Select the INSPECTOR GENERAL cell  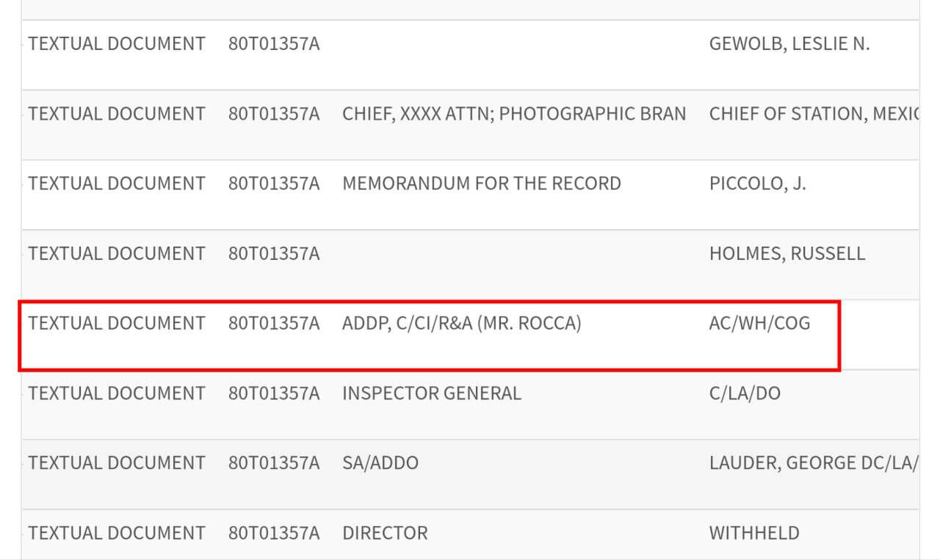click(x=431, y=394)
